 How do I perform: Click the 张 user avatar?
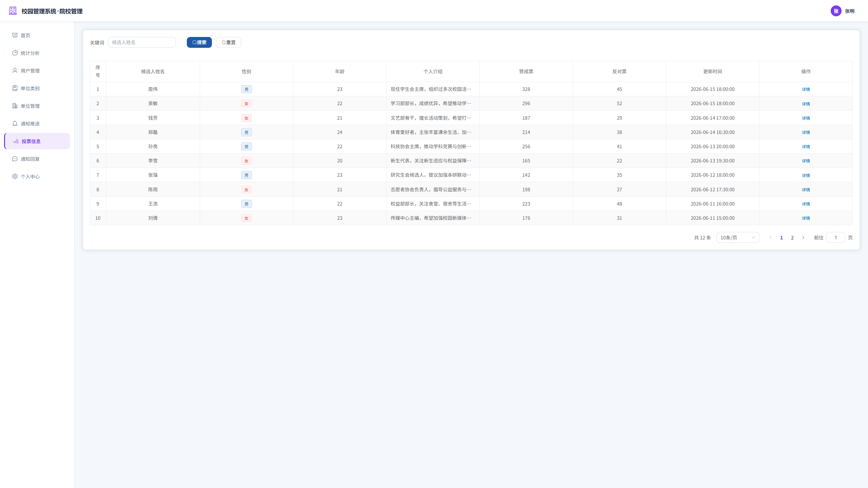coord(836,11)
